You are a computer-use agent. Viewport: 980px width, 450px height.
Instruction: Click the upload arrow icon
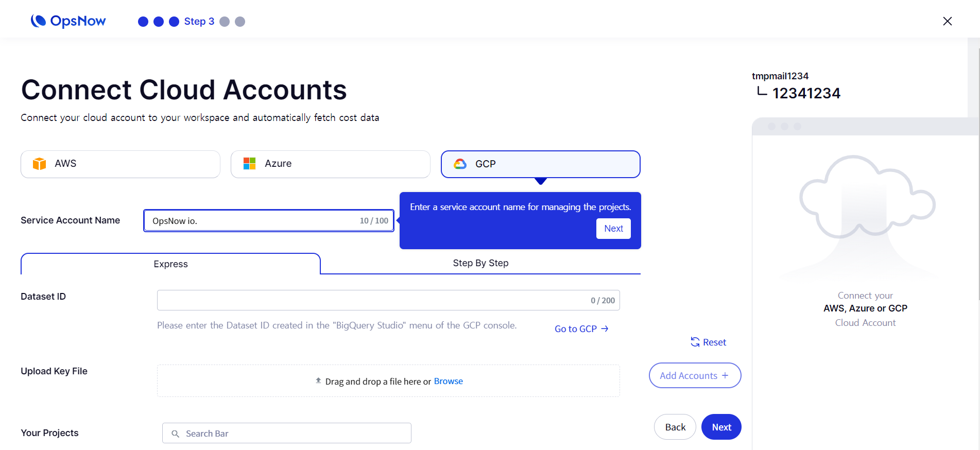318,381
